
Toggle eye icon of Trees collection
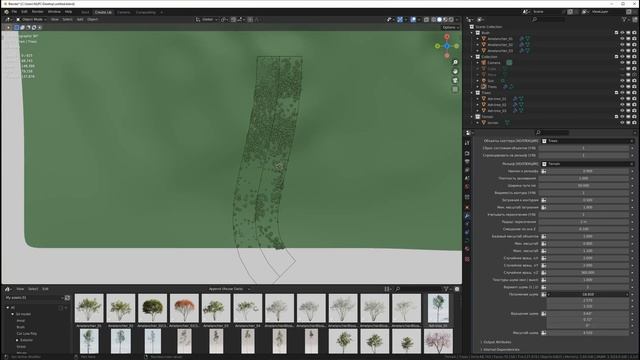(x=622, y=93)
